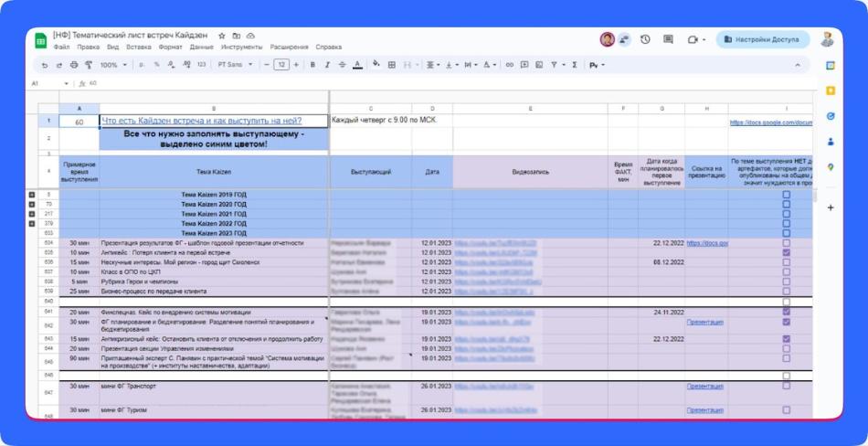Screen dimensions: 868x446
Task: Click the paint format roller icon
Action: coord(89,65)
